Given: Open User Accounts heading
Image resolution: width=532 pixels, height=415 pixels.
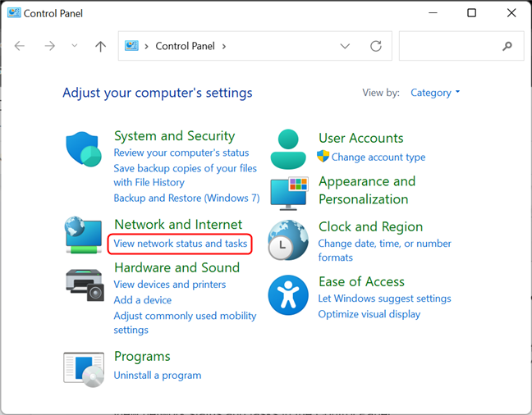Looking at the screenshot, I should (361, 139).
